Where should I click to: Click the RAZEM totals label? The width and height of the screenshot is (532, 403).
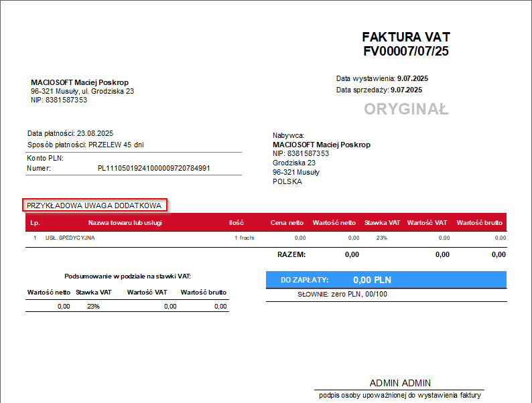(291, 254)
